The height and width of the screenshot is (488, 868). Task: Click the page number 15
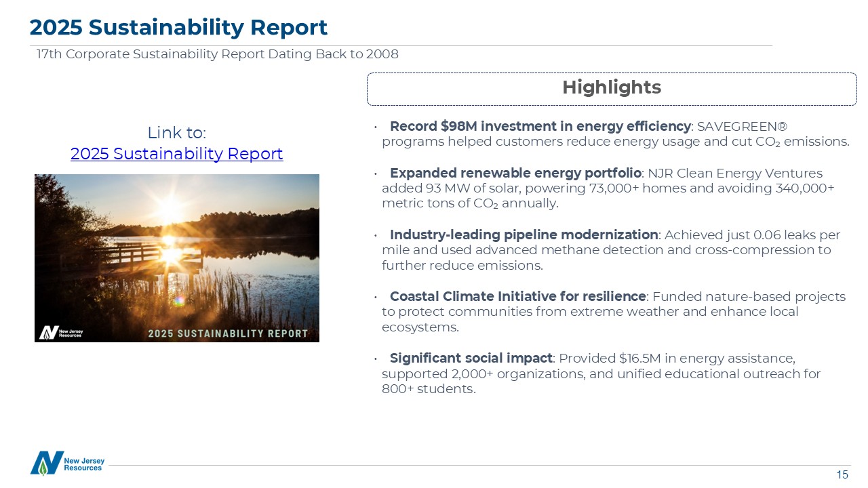pos(842,475)
